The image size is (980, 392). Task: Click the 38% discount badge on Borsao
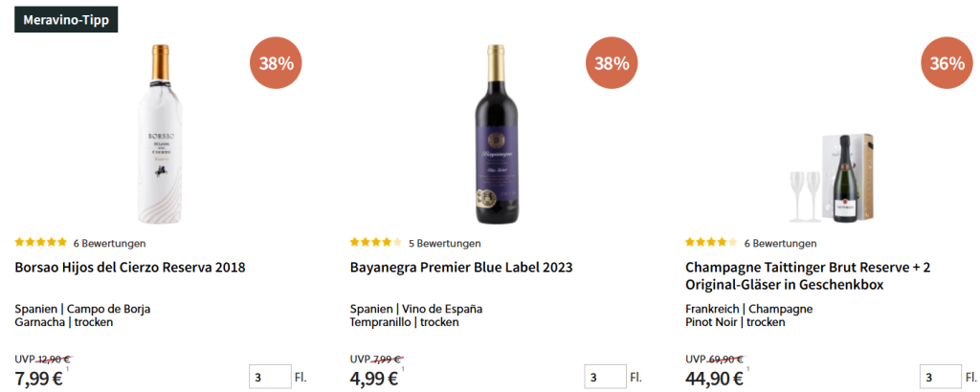click(277, 64)
